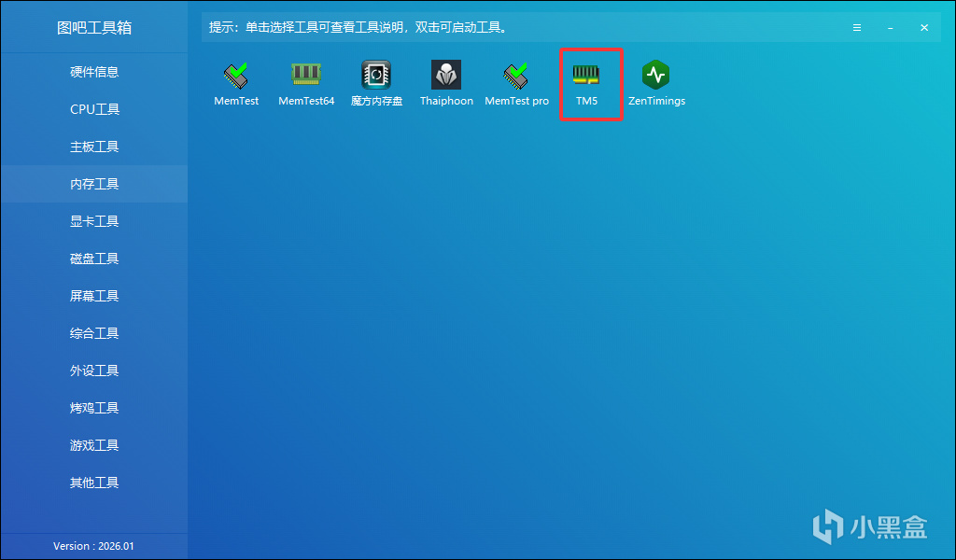Minimize the 图吧工具箱 window
The width and height of the screenshot is (956, 560).
tap(891, 28)
